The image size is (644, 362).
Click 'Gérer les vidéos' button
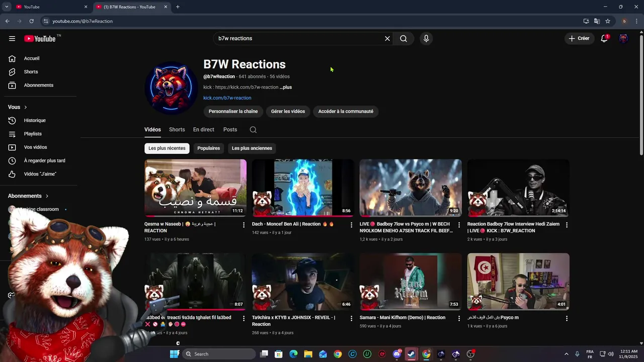[x=288, y=112]
